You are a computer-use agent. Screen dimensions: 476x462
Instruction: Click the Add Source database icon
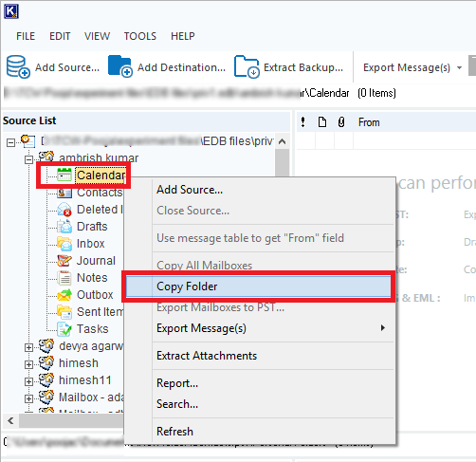coord(18,66)
